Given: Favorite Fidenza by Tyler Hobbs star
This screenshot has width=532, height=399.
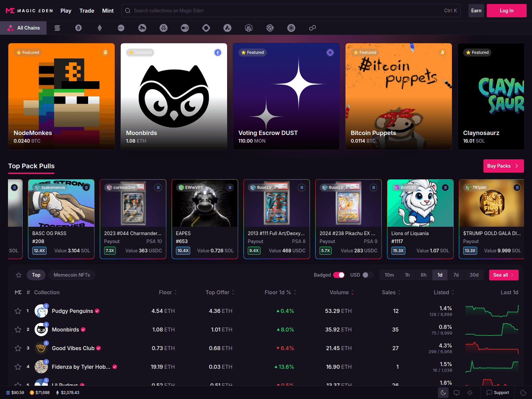Looking at the screenshot, I should tap(18, 367).
